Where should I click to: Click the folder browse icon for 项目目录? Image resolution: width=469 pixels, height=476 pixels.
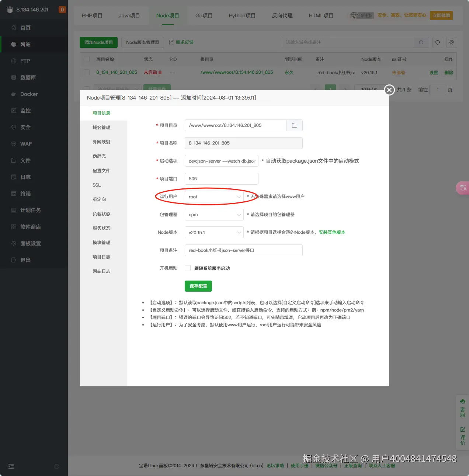coord(295,125)
